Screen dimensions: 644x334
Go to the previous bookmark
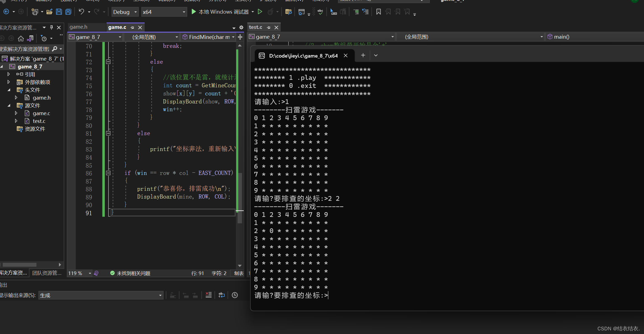point(388,12)
